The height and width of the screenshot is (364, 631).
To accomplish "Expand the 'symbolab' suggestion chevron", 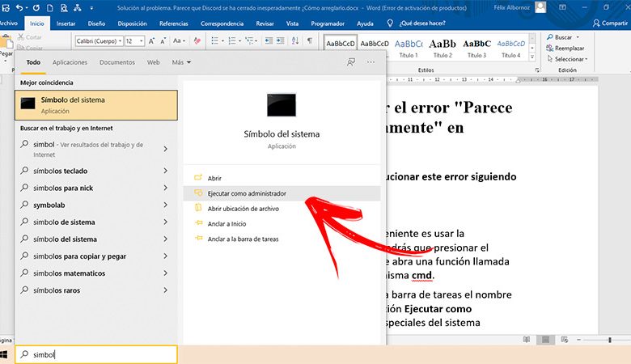I will [x=165, y=205].
